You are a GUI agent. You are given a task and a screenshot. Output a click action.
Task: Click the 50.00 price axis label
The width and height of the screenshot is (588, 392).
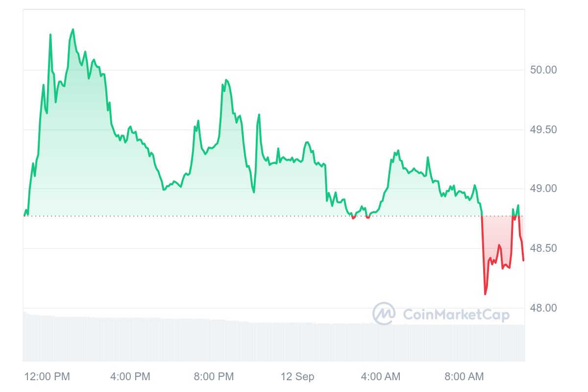pyautogui.click(x=544, y=70)
